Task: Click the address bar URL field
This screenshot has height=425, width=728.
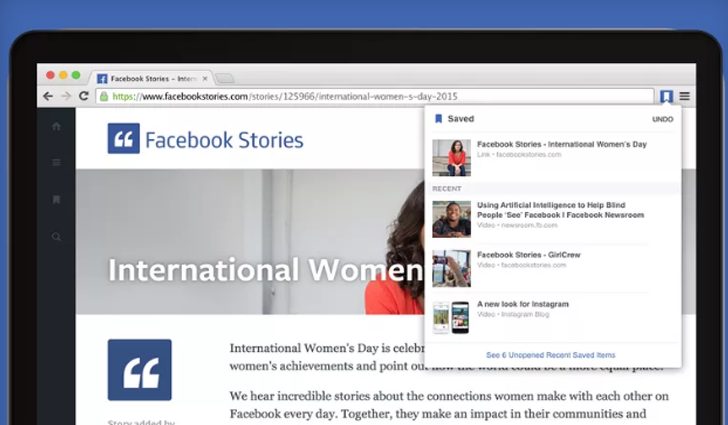Action: click(x=374, y=96)
